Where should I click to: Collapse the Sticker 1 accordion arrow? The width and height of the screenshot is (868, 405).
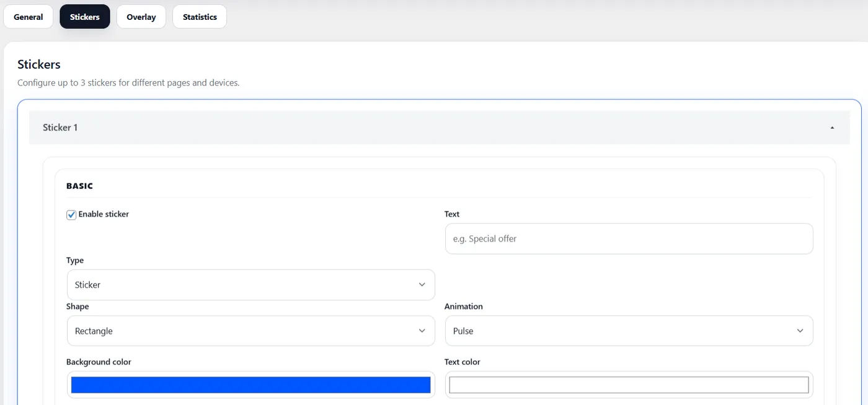tap(832, 128)
